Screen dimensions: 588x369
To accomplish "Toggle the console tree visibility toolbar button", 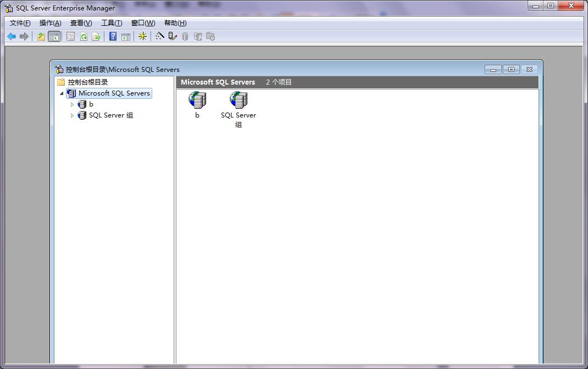I will (x=53, y=36).
